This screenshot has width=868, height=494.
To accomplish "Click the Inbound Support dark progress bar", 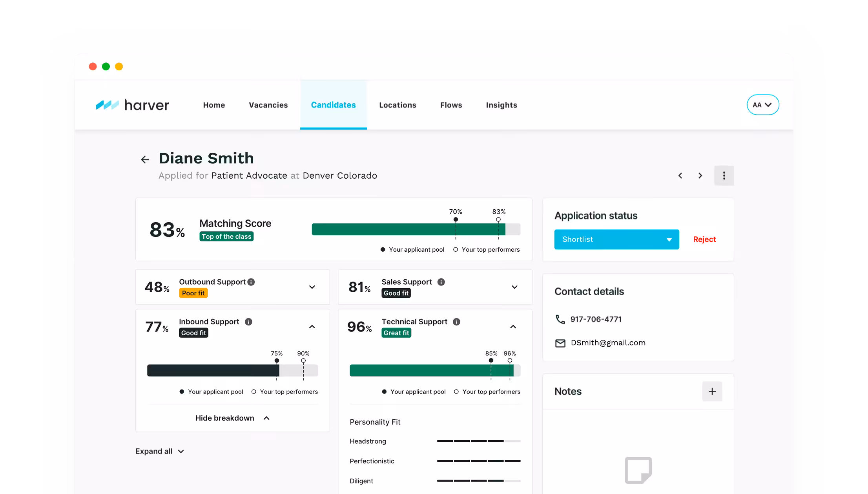I will click(x=232, y=370).
